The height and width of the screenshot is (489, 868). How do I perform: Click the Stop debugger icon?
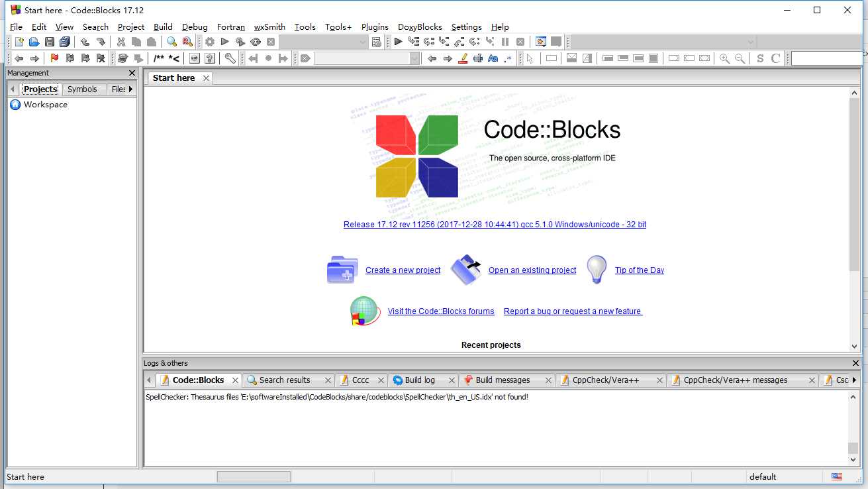[x=520, y=42]
